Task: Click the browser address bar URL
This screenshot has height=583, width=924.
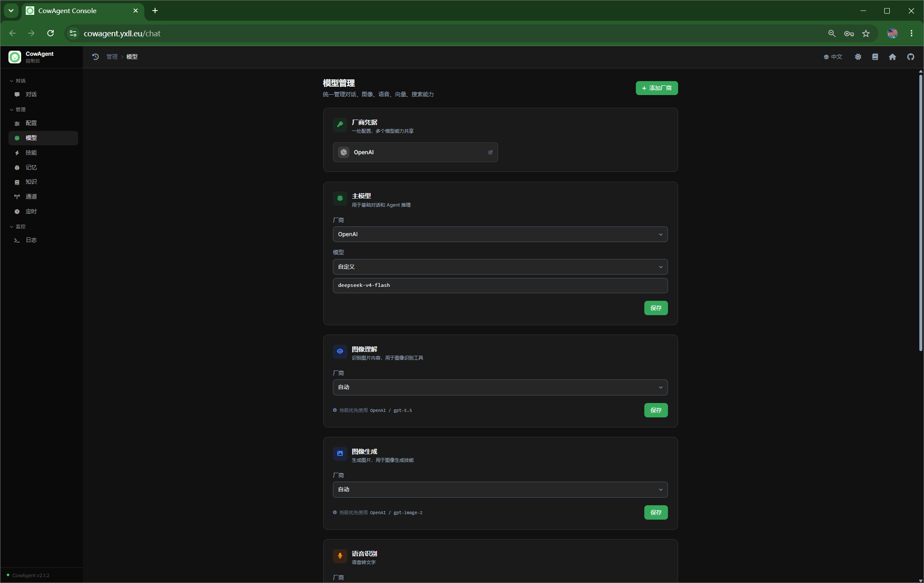Action: tap(122, 33)
